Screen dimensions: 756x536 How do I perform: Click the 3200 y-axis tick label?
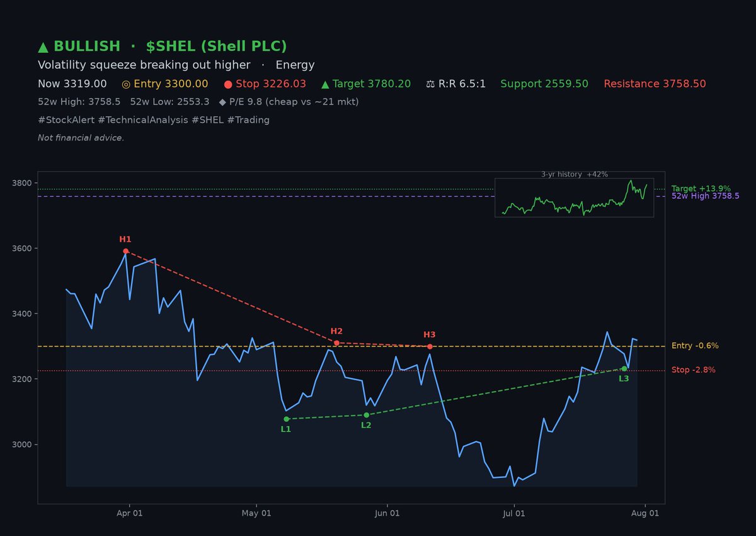[22, 380]
